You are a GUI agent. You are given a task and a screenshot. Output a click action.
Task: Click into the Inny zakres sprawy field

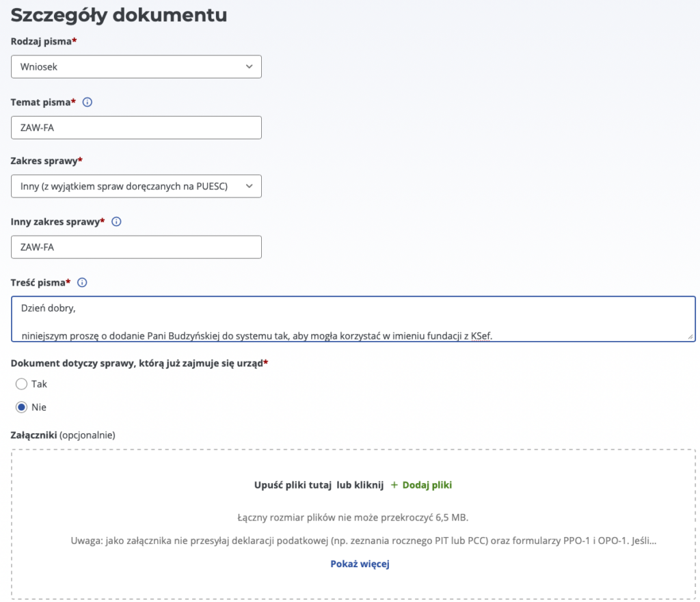pos(137,247)
